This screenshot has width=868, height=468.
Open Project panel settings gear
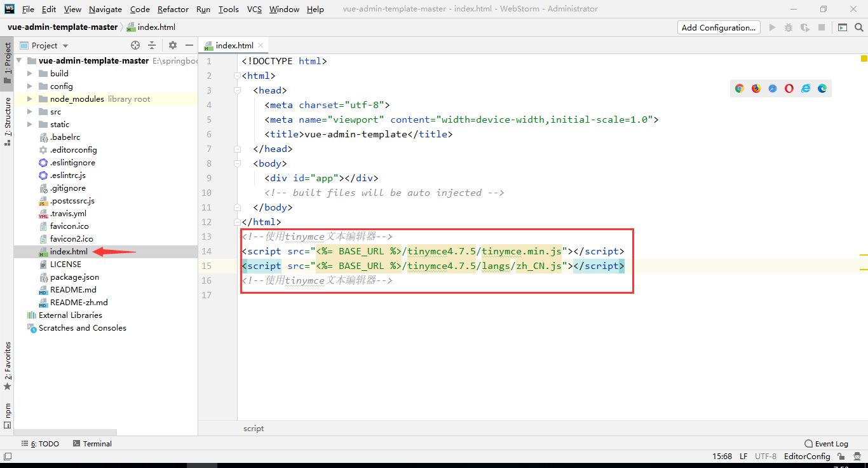pyautogui.click(x=173, y=45)
